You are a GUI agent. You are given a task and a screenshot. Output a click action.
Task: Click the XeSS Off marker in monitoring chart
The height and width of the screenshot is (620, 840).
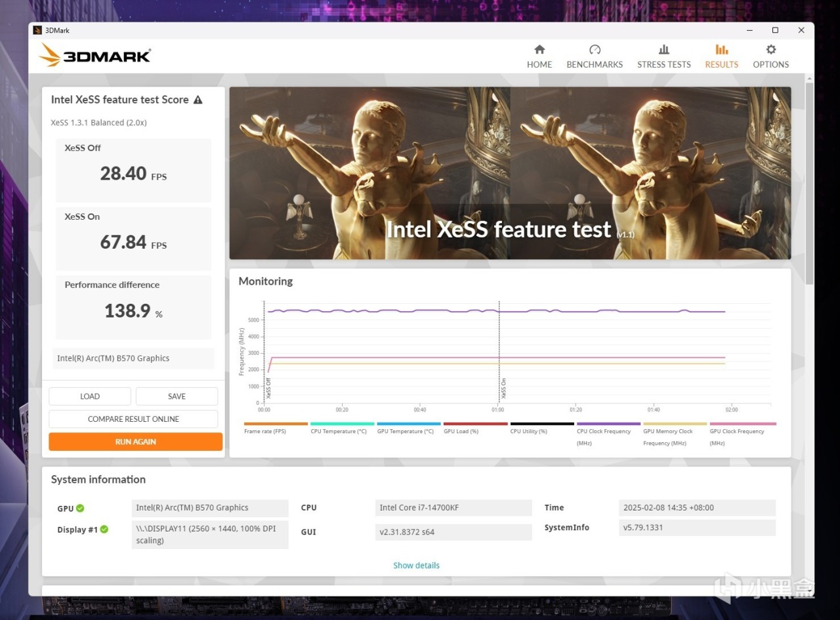pyautogui.click(x=268, y=388)
